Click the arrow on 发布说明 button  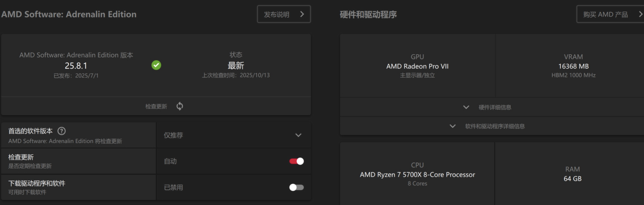[302, 14]
